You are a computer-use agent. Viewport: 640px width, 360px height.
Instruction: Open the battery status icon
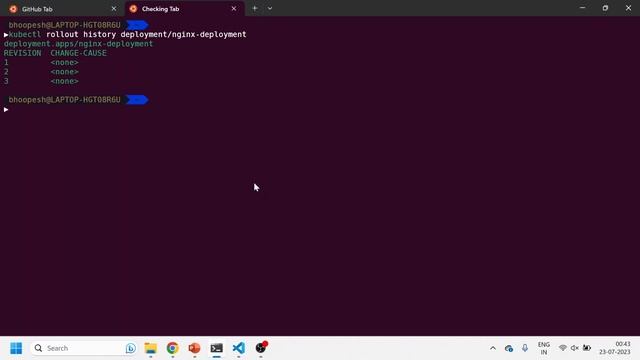[x=587, y=348]
